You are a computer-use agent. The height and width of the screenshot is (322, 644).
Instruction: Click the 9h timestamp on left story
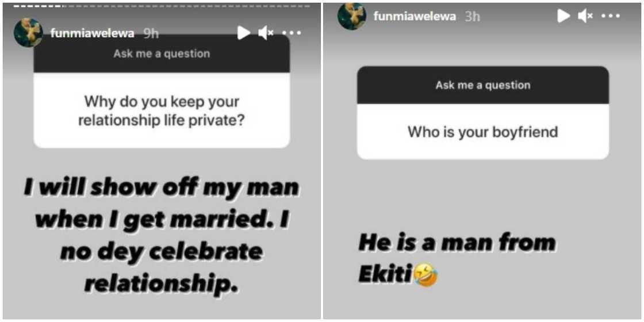tap(151, 34)
